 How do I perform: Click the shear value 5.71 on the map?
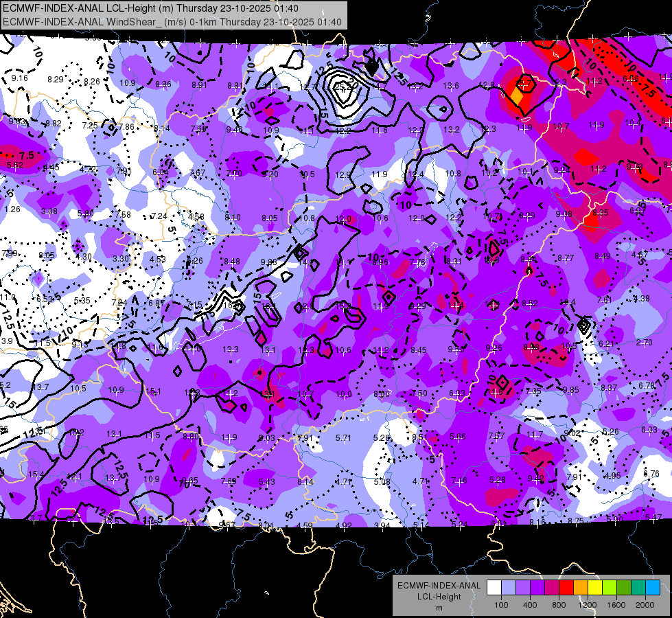pos(343,438)
